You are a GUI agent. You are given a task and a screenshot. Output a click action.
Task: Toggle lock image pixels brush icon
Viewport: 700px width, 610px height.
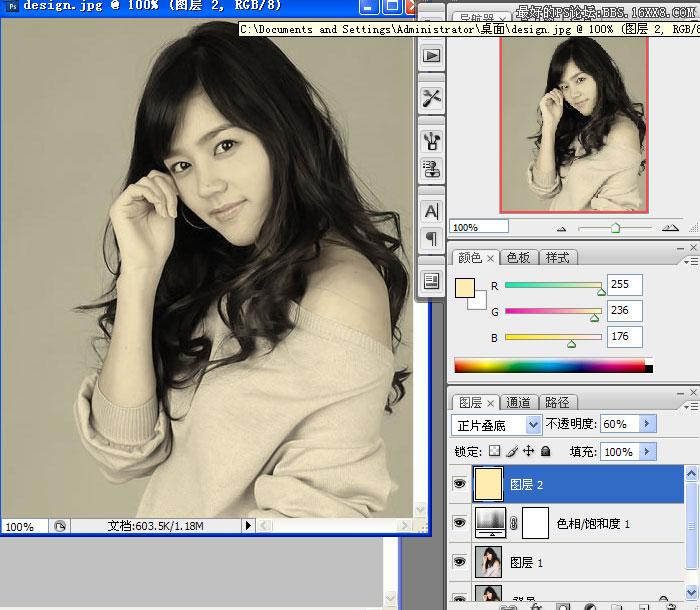(x=512, y=451)
